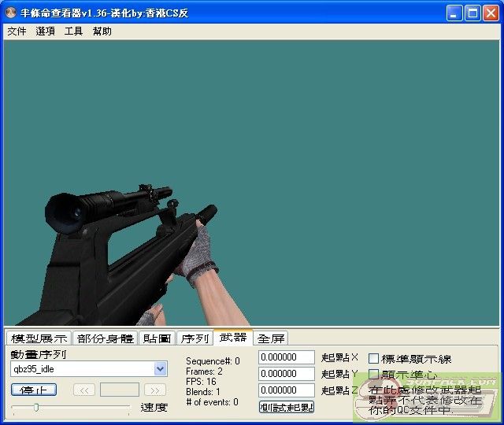Open the 選項 menu
The width and height of the screenshot is (504, 425).
[x=45, y=31]
